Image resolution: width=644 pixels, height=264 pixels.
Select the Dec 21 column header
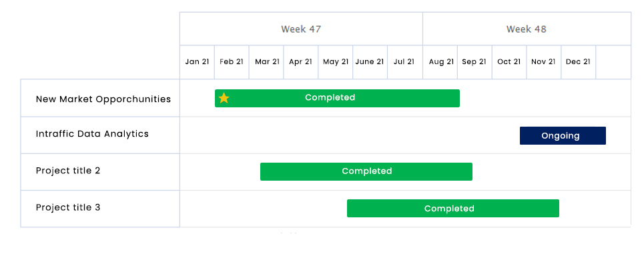tap(579, 62)
